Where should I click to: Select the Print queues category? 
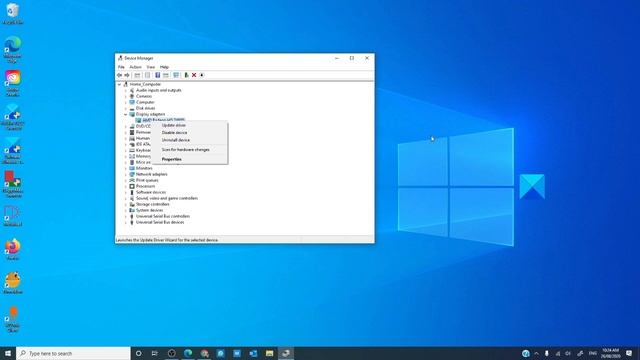pos(147,180)
